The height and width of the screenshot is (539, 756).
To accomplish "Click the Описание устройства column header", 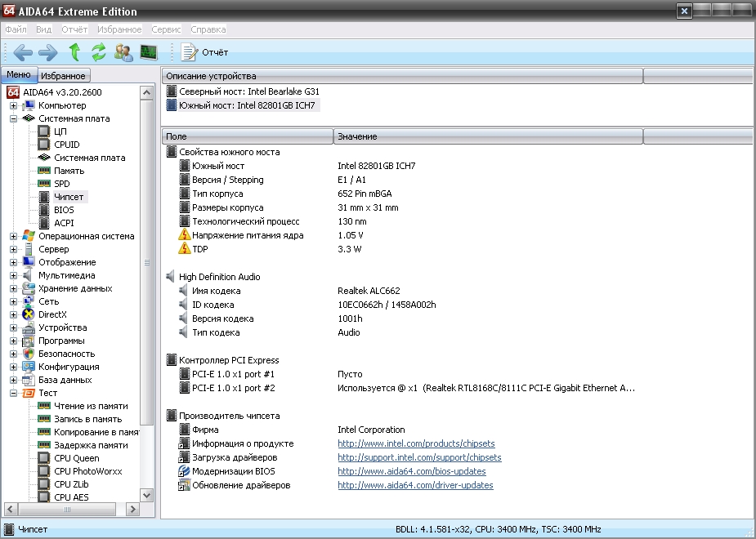I will [403, 76].
